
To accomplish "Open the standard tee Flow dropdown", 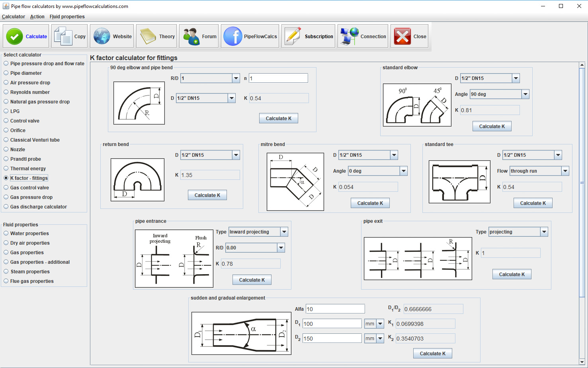I will point(565,171).
